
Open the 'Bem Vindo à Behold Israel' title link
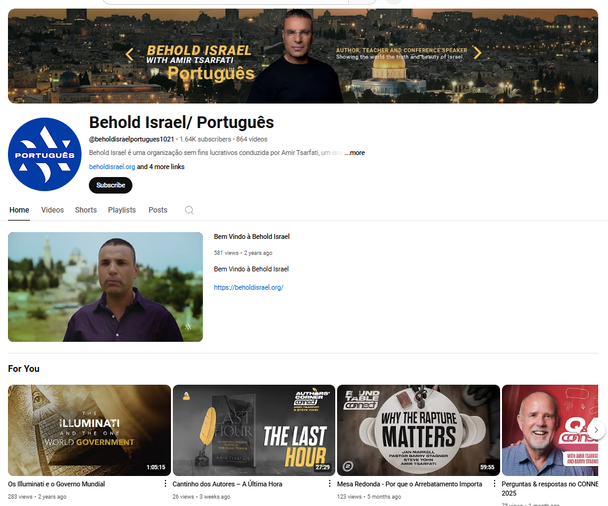click(252, 237)
